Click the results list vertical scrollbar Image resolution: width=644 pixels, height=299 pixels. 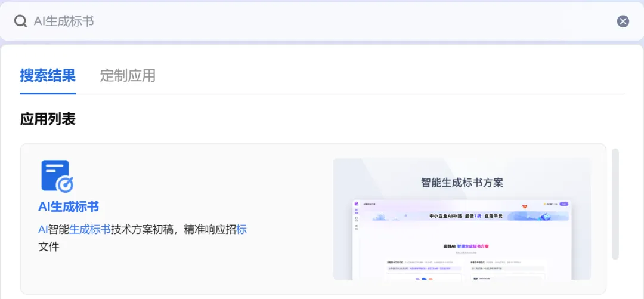coord(615,204)
